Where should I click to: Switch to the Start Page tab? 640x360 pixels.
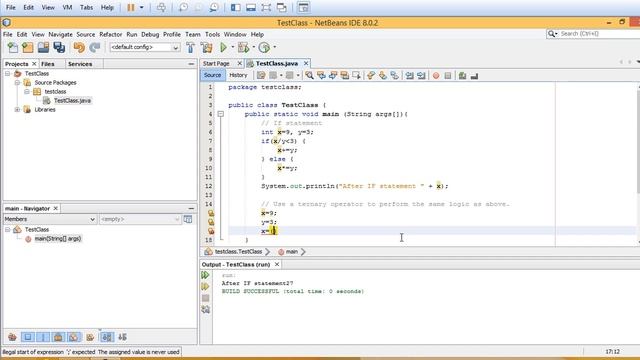[216, 64]
